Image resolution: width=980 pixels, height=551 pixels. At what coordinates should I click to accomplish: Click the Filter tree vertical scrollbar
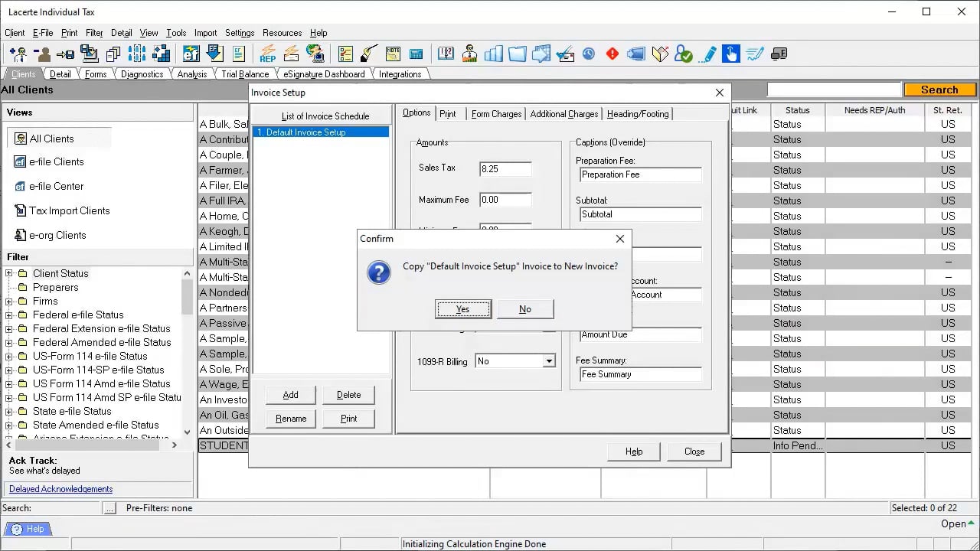click(187, 352)
